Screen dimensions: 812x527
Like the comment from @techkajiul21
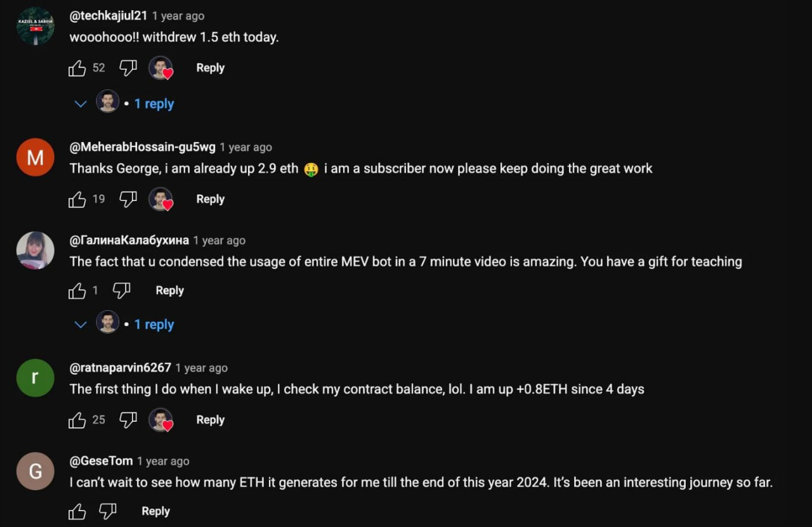(x=77, y=68)
